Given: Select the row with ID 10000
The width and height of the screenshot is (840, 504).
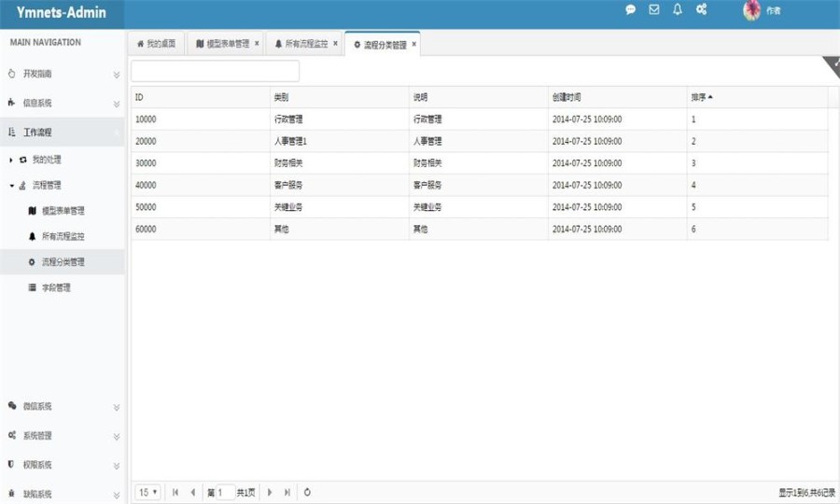Looking at the screenshot, I should (x=480, y=119).
